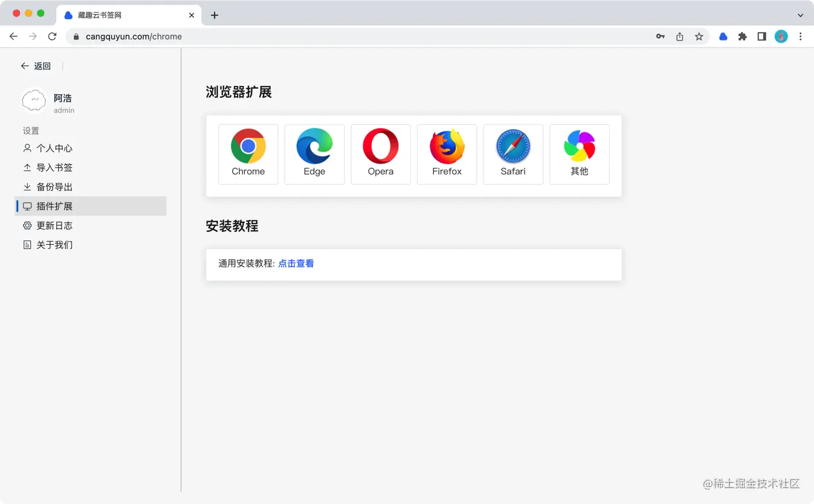Viewport: 814px width, 504px height.
Task: Select the 其他 browser extension card
Action: (579, 154)
